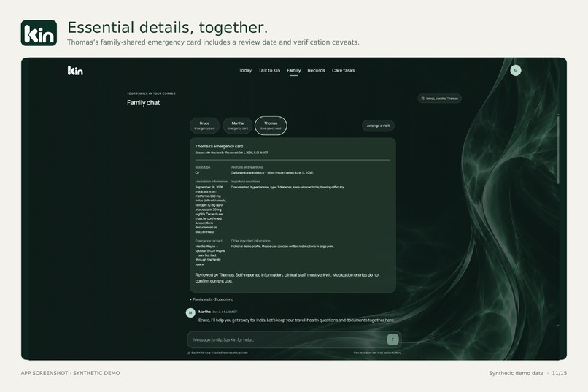Click the Family chat heading
Viewport: 588px width, 392px height.
(x=143, y=103)
